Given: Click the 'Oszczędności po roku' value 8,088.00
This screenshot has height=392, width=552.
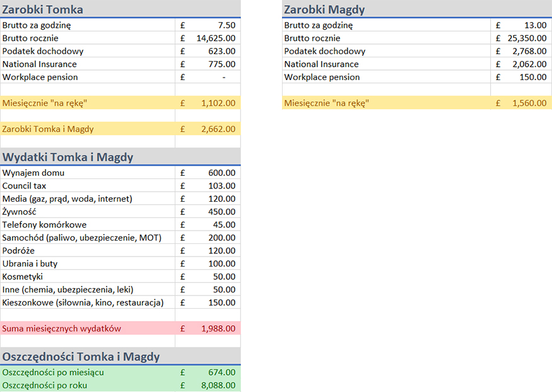Looking at the screenshot, I should pyautogui.click(x=218, y=385).
